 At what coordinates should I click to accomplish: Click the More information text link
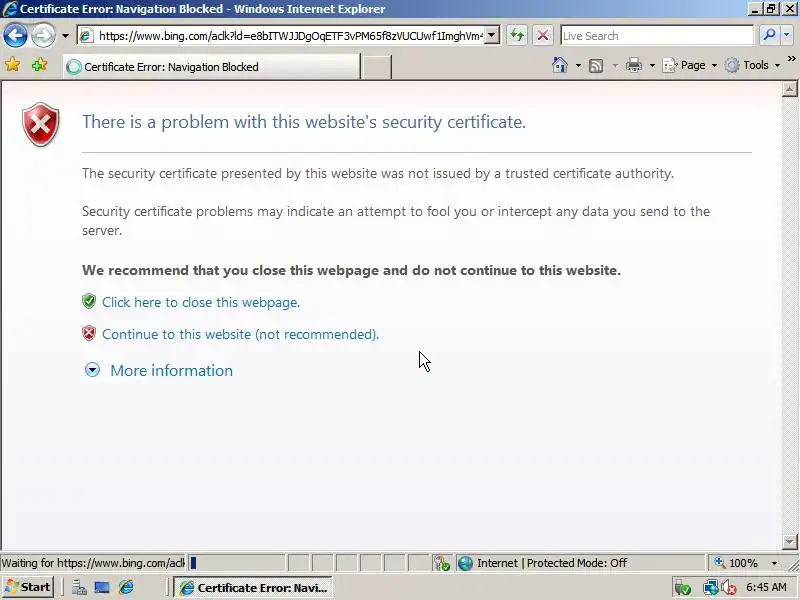(171, 370)
